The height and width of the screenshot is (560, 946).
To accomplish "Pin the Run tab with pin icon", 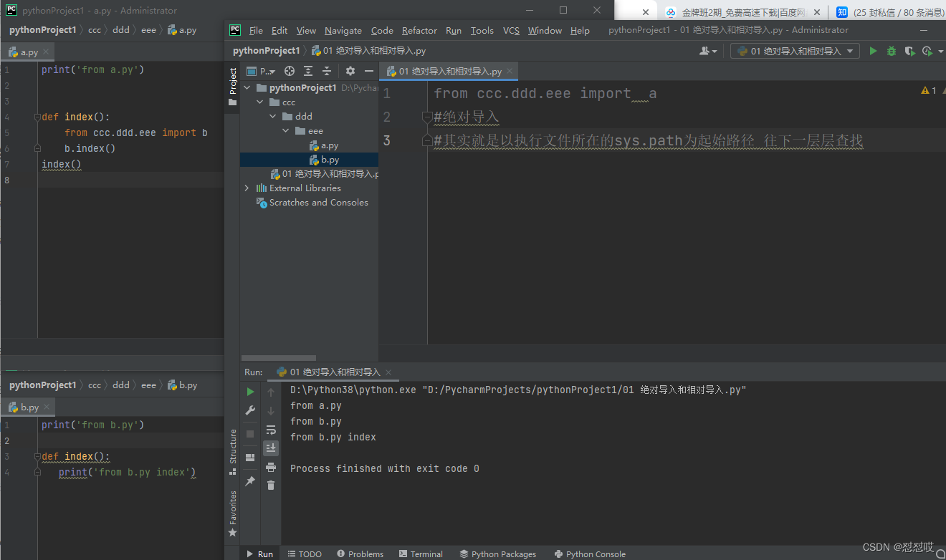I will (250, 481).
